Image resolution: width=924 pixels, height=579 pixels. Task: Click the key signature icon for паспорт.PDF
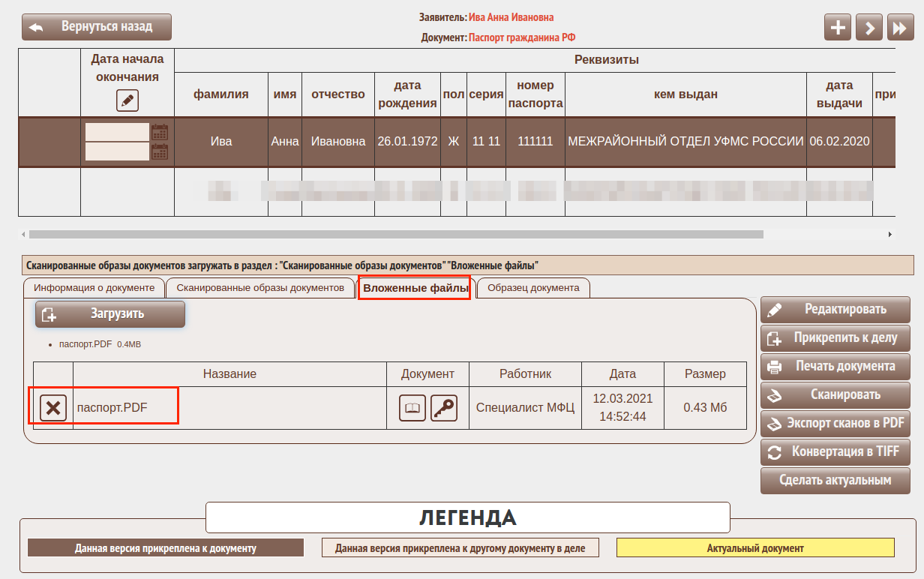(444, 408)
